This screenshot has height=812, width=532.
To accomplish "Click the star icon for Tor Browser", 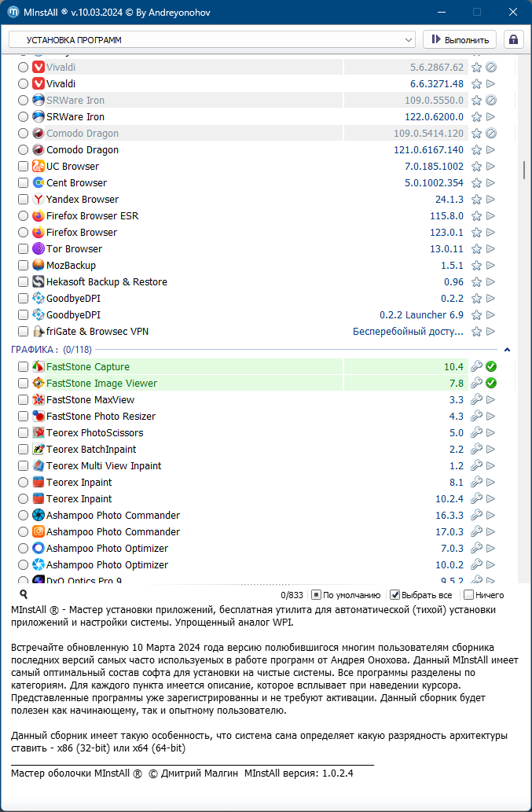I will point(476,249).
